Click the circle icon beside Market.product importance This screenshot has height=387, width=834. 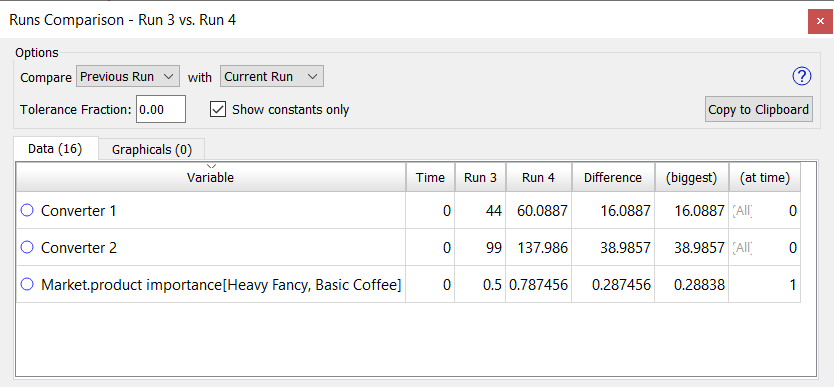pyautogui.click(x=27, y=285)
